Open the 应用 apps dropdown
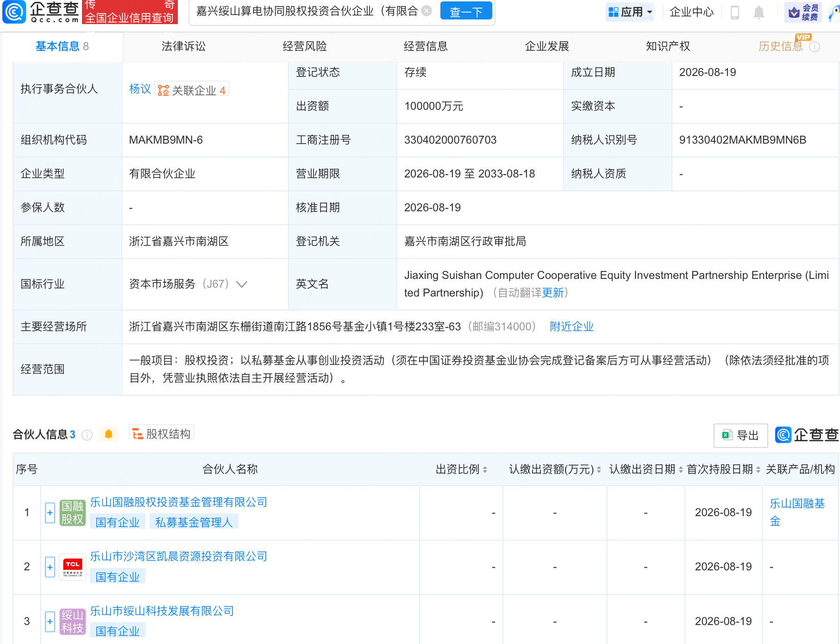 click(x=630, y=12)
